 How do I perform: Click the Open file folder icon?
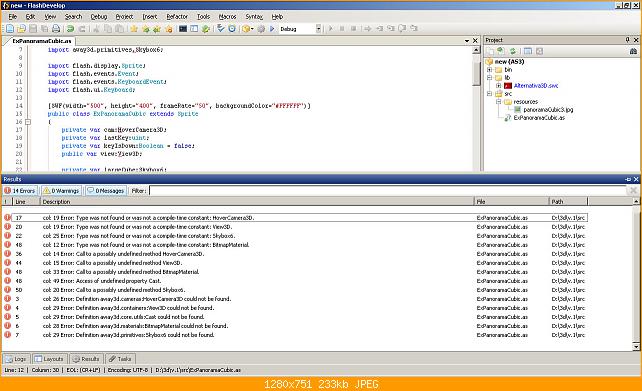point(21,29)
